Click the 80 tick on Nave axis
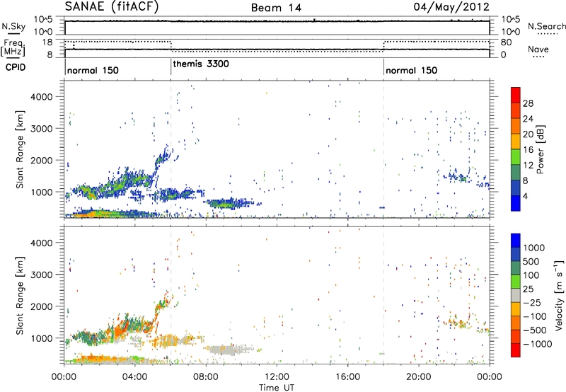Image resolution: width=566 pixels, height=392 pixels. pos(506,42)
